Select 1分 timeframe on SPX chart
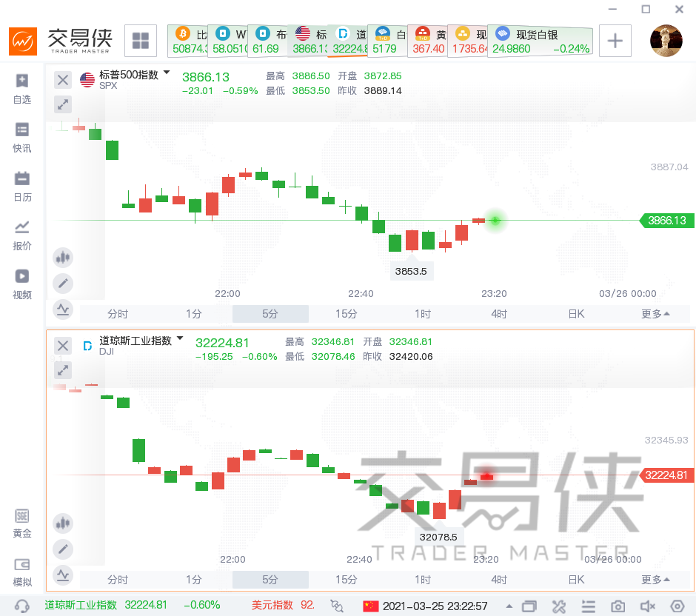The width and height of the screenshot is (696, 616). point(194,314)
